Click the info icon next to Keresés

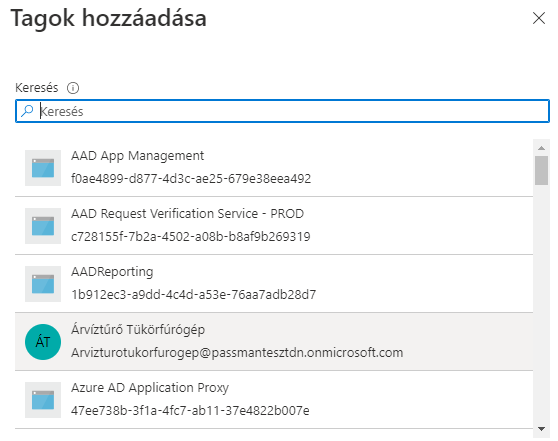[x=73, y=88]
